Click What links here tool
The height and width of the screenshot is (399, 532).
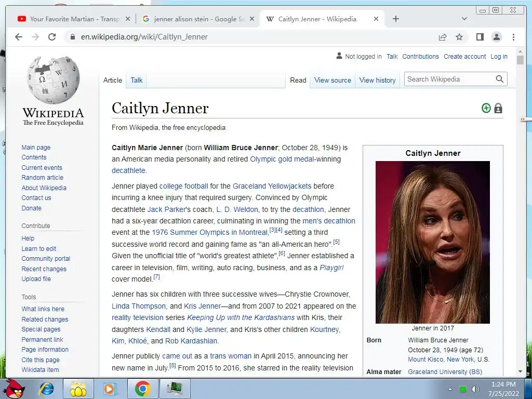[x=43, y=309]
